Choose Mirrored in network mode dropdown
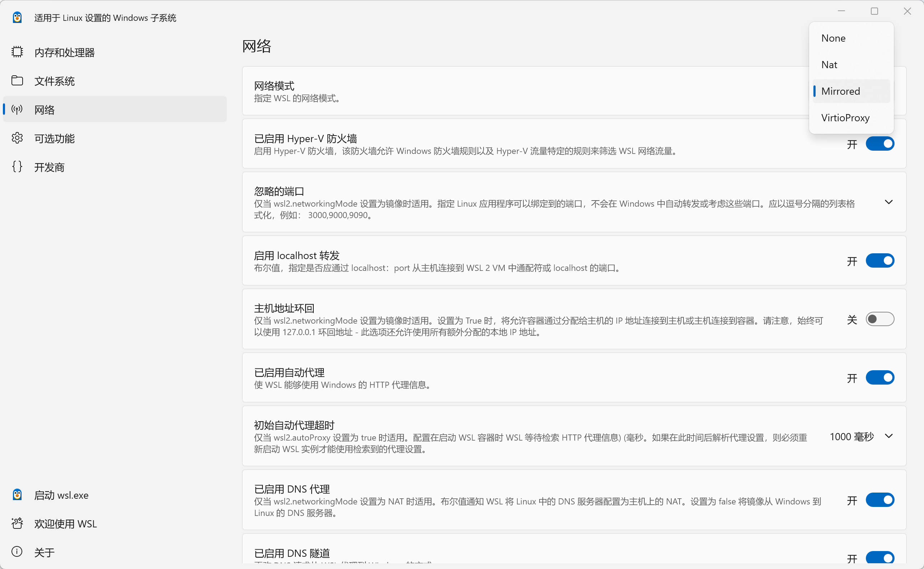Viewport: 924px width, 569px height. [851, 91]
